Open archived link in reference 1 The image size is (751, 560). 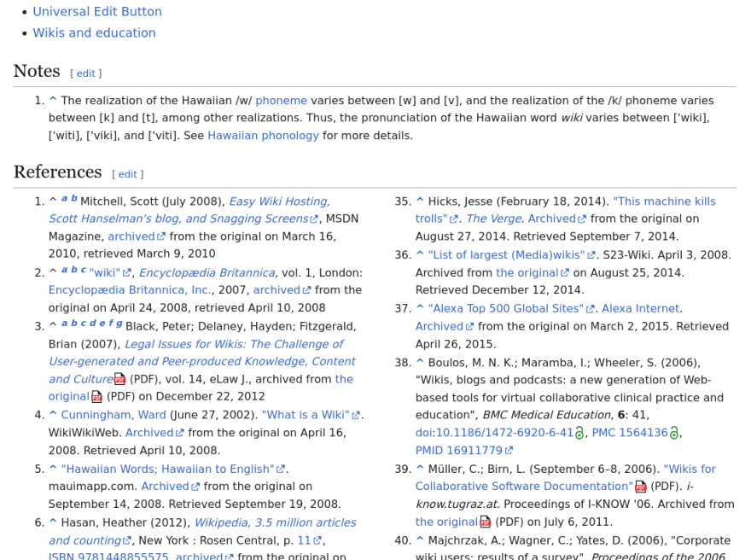pos(136,236)
